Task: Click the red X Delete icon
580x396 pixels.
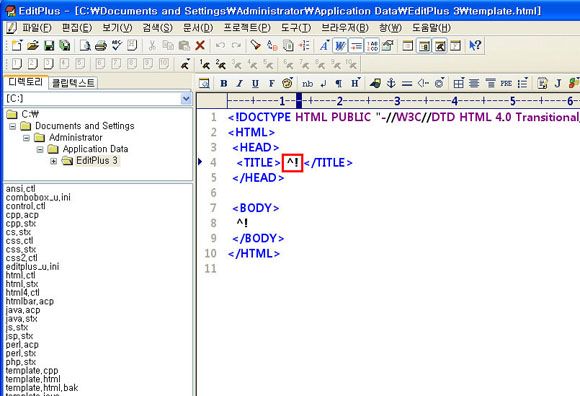Action: (x=200, y=46)
